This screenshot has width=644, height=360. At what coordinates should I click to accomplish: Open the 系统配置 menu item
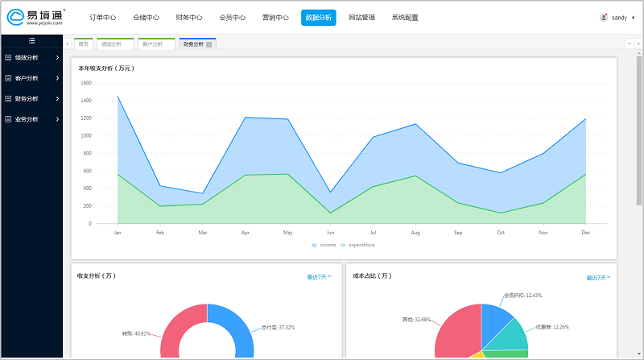tap(405, 18)
